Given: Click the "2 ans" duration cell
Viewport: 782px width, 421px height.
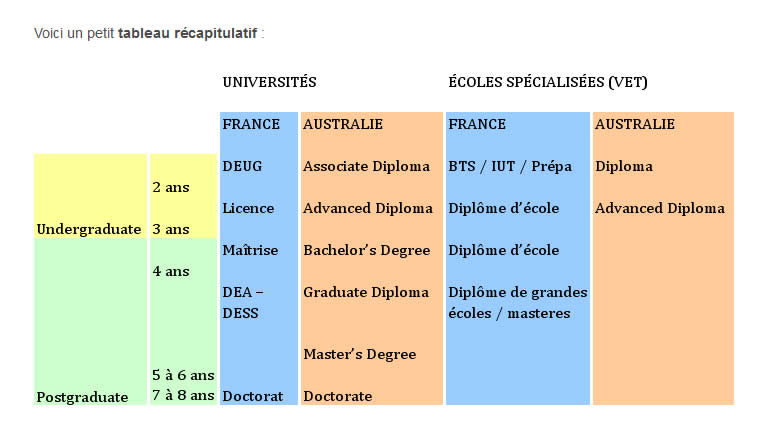Looking at the screenshot, I should [x=170, y=187].
